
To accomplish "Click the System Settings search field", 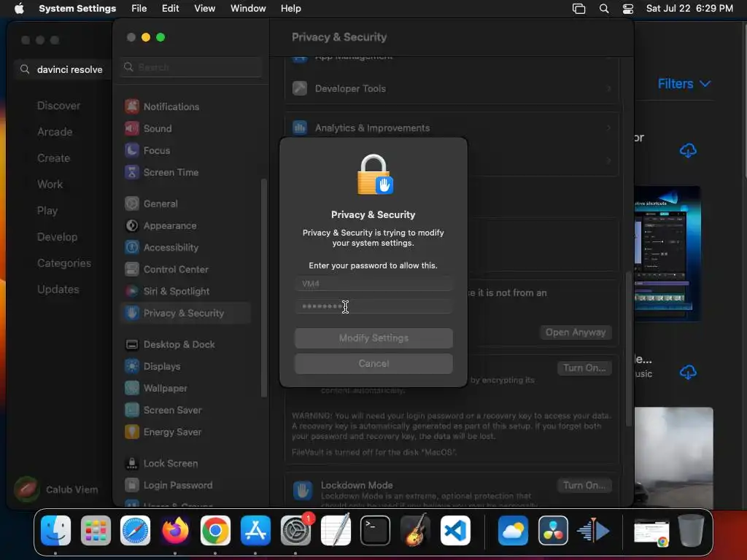I will pos(190,67).
